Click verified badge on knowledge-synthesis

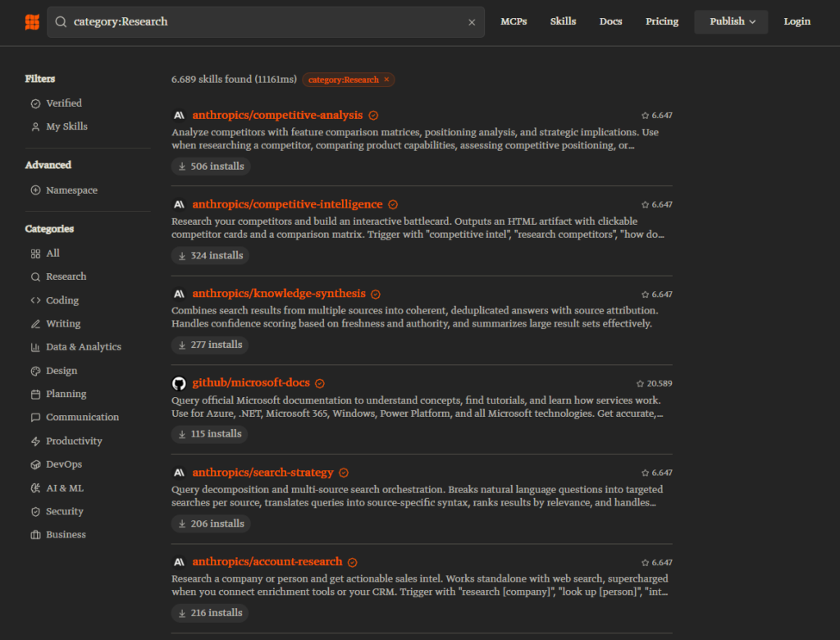pos(376,295)
